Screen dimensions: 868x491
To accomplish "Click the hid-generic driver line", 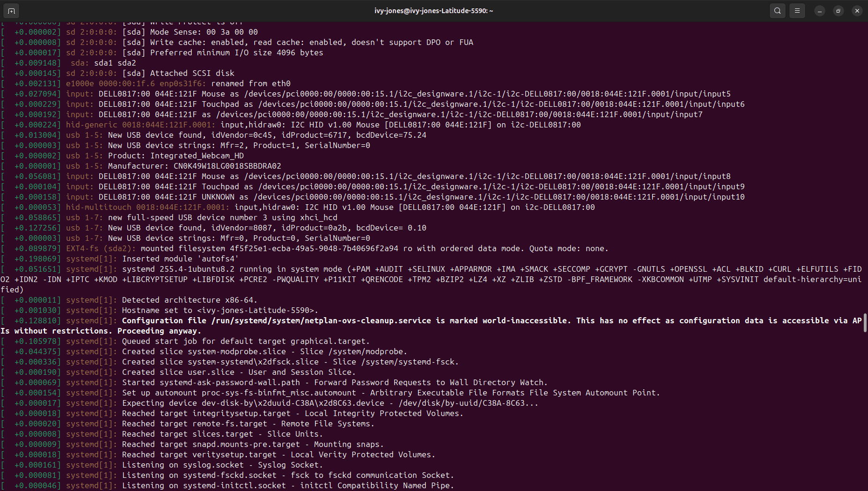I will pos(291,125).
